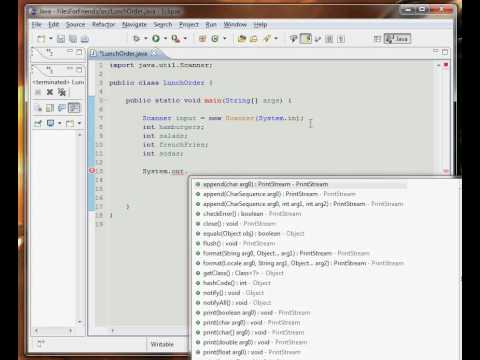Select getClass() proposal
480x360 pixels.
click(x=243, y=273)
